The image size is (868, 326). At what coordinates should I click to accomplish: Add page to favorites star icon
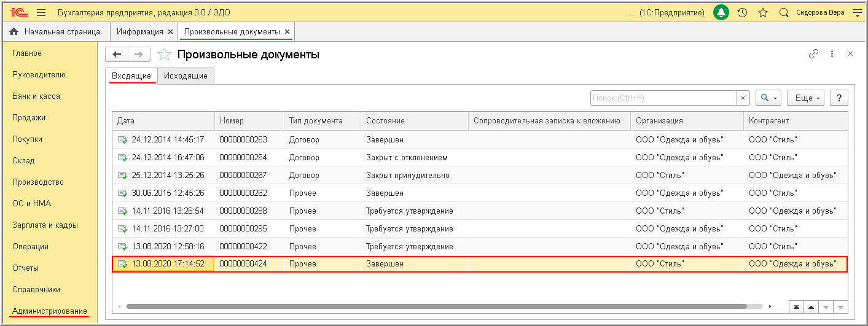tap(164, 55)
